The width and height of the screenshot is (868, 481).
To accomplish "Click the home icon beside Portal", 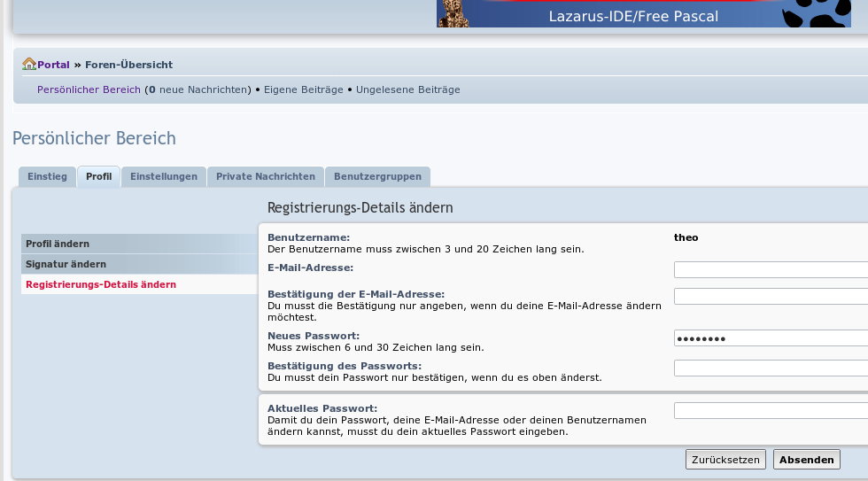I will tap(28, 65).
